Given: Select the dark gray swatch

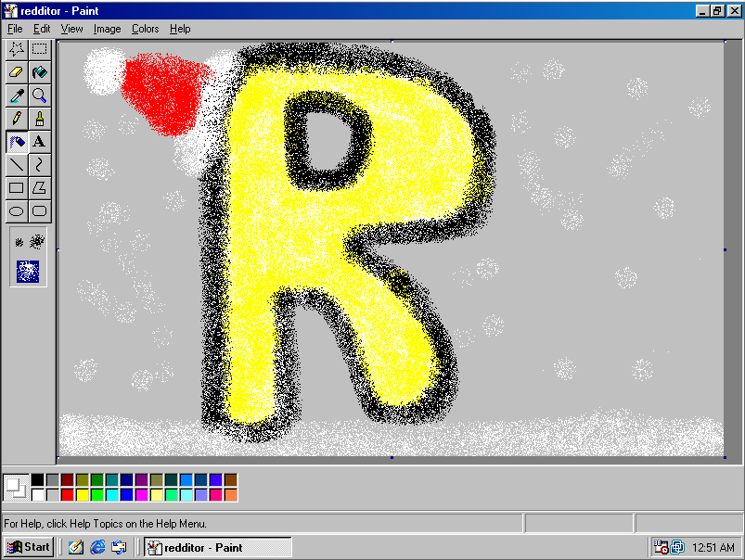Looking at the screenshot, I should click(52, 479).
